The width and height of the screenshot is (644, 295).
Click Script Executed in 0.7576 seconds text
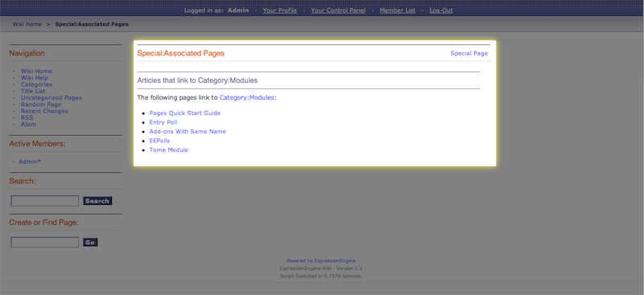pos(320,277)
